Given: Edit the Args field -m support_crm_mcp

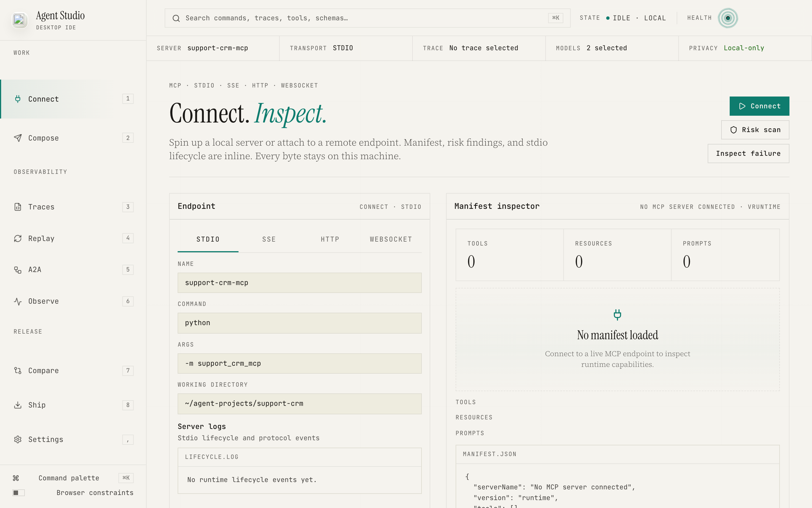Looking at the screenshot, I should point(300,364).
